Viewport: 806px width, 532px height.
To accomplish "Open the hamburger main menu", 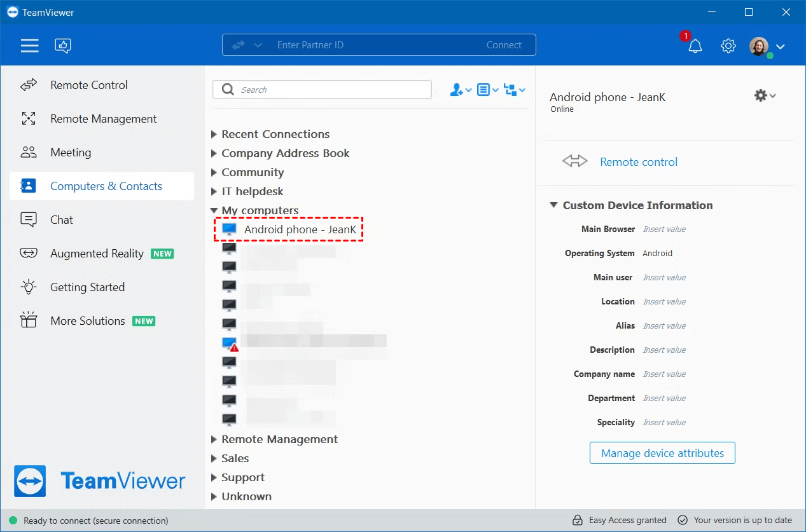I will [29, 45].
